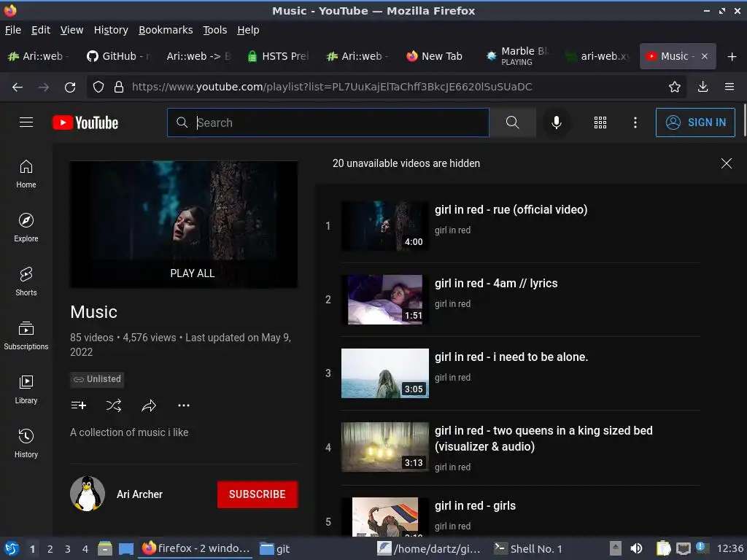Open playlist more-actions ellipsis menu
This screenshot has width=747, height=560.
point(184,405)
